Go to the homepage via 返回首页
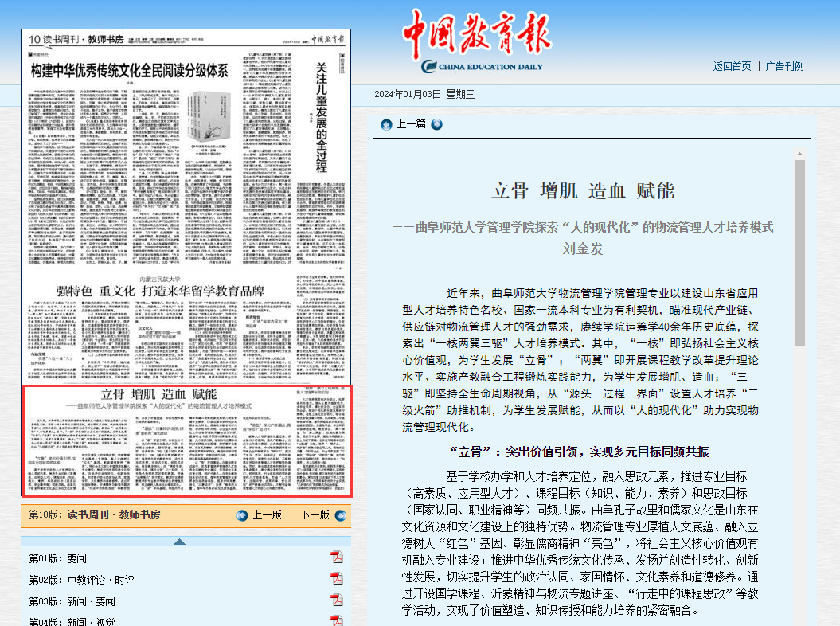 point(732,66)
